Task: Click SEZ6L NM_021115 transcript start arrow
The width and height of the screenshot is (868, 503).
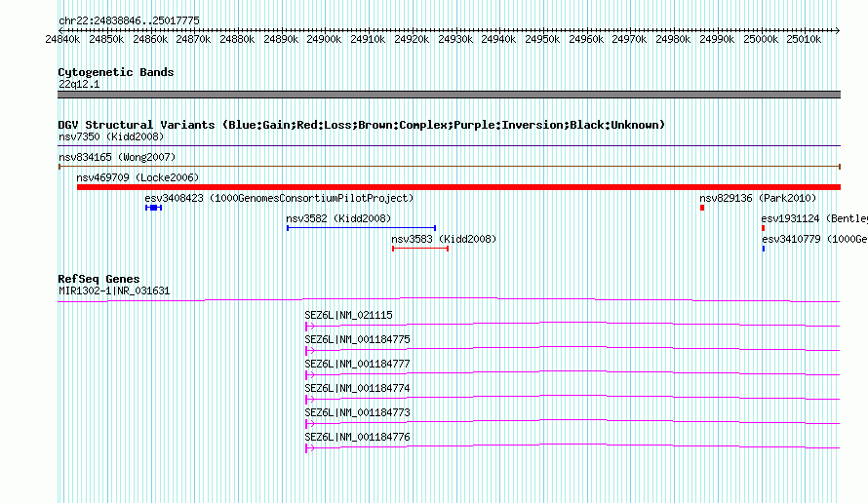Action: 309,327
